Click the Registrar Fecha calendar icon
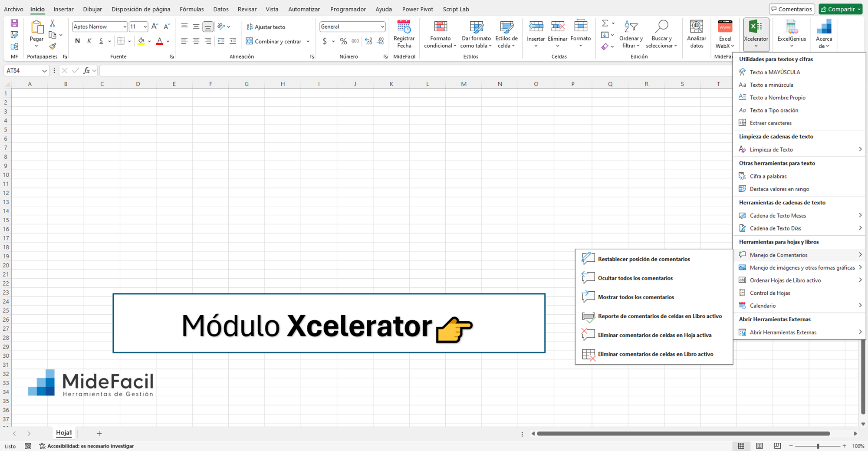 coord(404,27)
